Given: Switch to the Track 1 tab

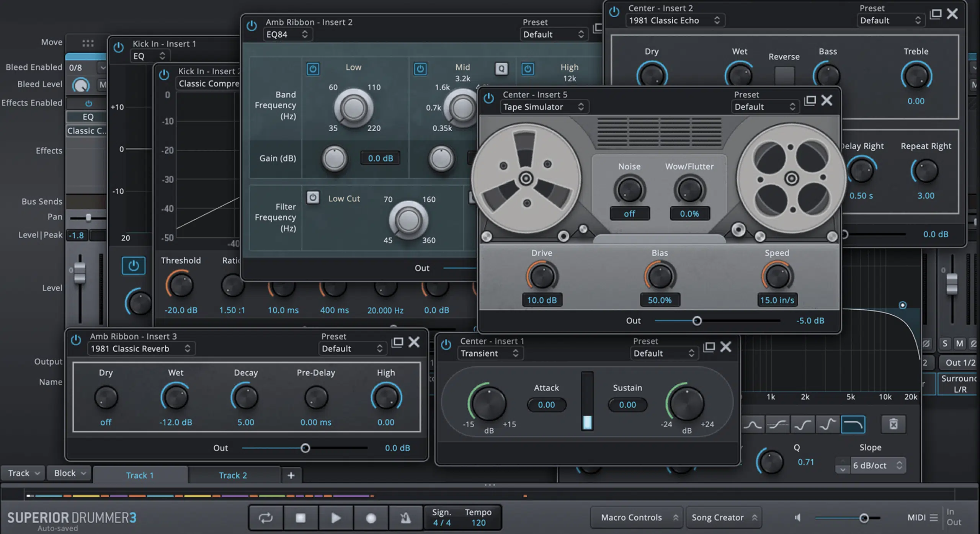Looking at the screenshot, I should pos(140,475).
